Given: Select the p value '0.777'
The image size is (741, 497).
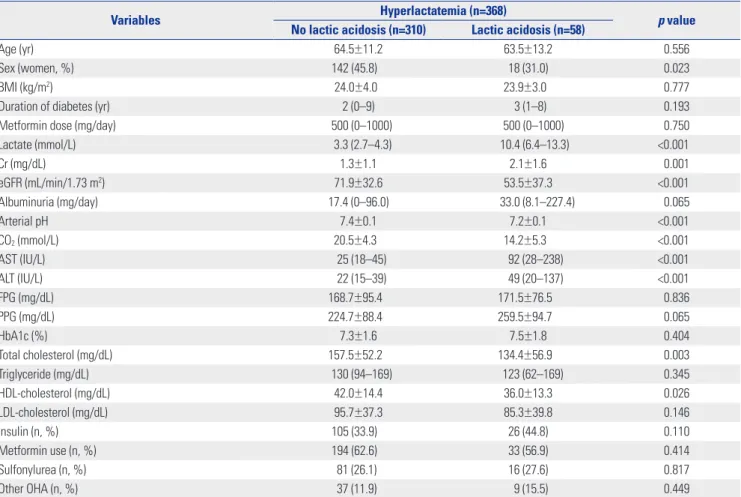Looking at the screenshot, I should point(676,87).
